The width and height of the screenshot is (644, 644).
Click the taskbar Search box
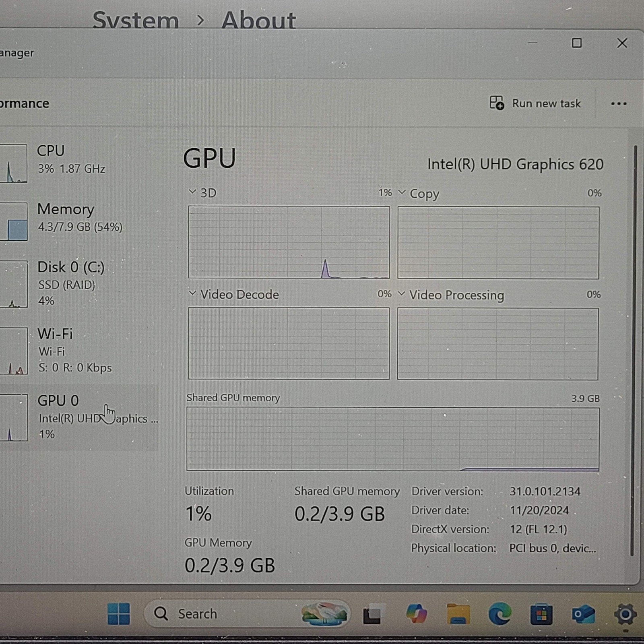[247, 614]
